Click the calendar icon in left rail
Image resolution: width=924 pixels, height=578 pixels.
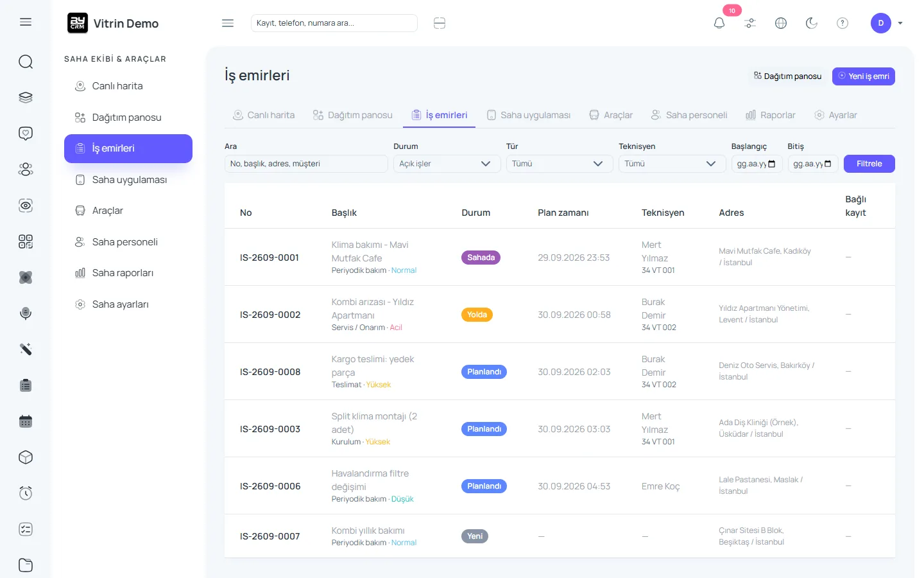pos(26,421)
